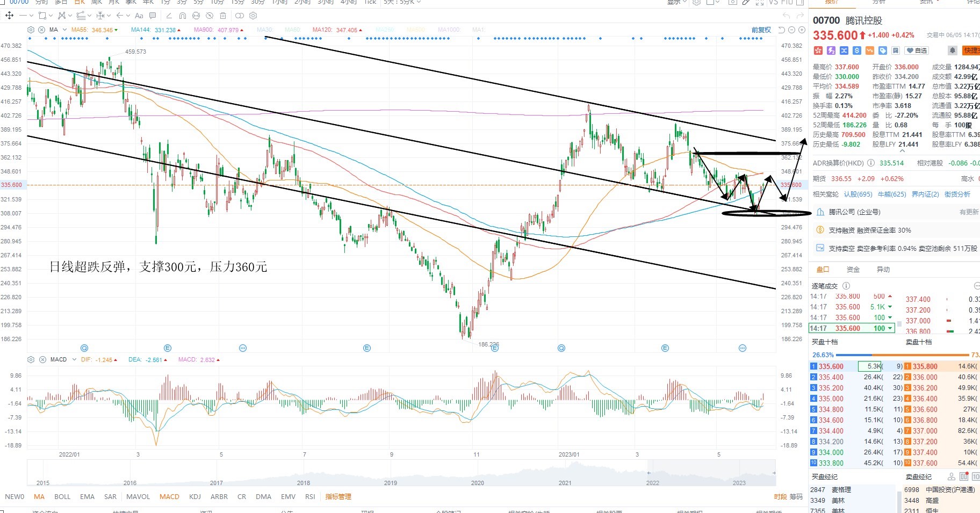Image resolution: width=980 pixels, height=513 pixels.
Task: Open MA indicator settings gear
Action: pos(31,30)
